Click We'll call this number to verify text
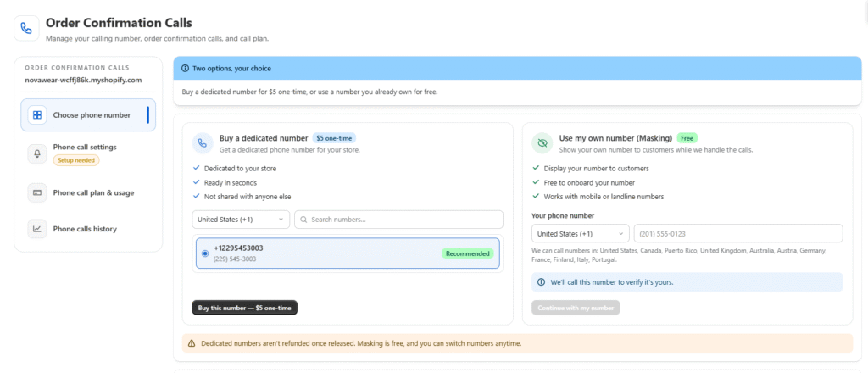The height and width of the screenshot is (373, 868). pos(612,282)
